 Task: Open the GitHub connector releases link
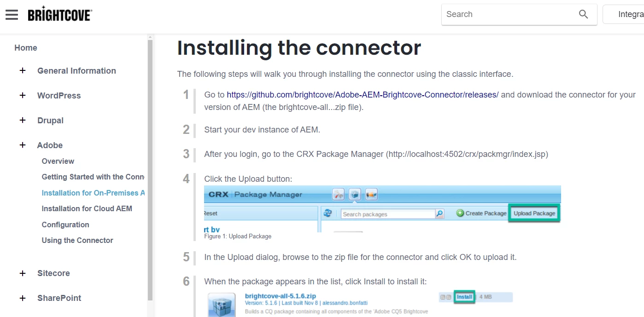click(x=363, y=95)
